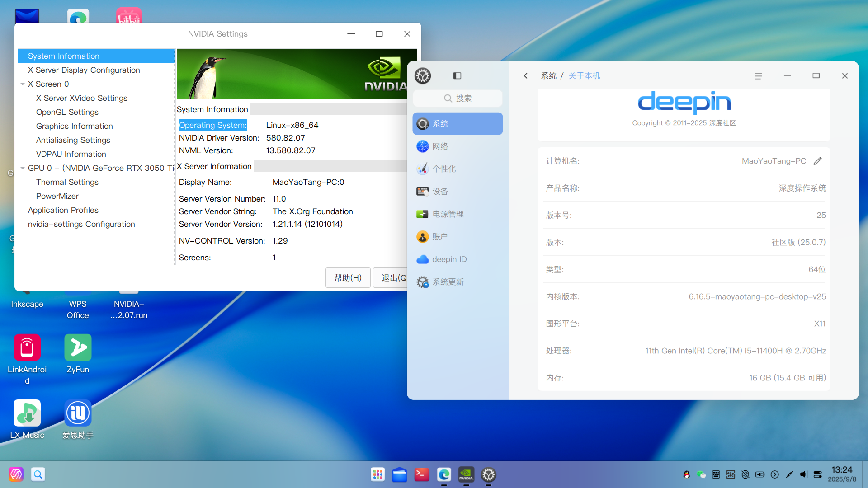This screenshot has width=868, height=488.
Task: Open the hamburger menu in the settings window
Action: pyautogui.click(x=758, y=76)
